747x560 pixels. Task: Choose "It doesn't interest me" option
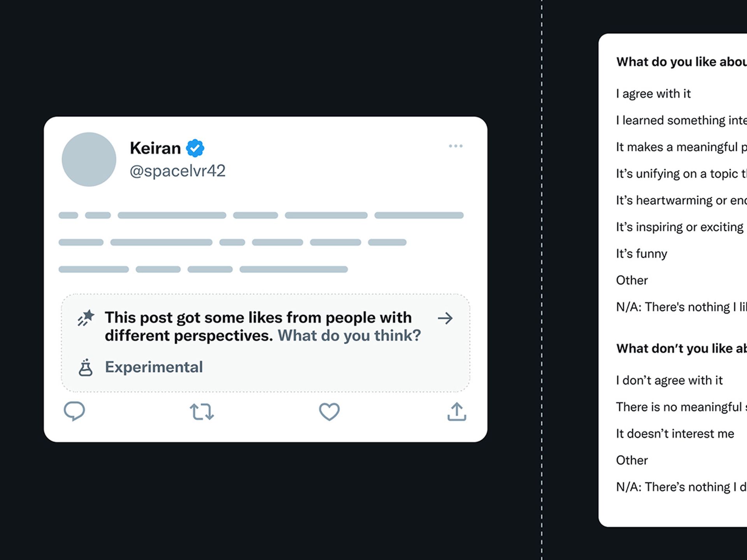[675, 433]
